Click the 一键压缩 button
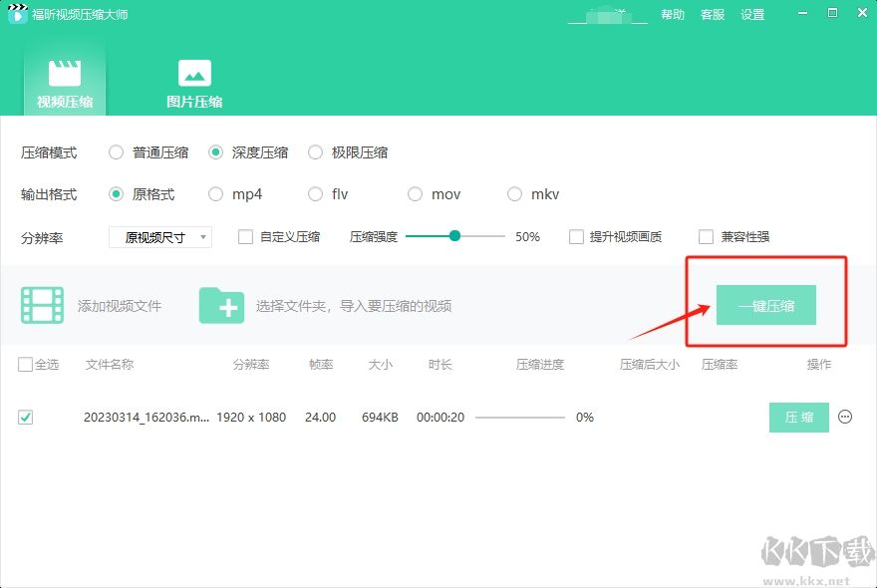 pyautogui.click(x=765, y=306)
